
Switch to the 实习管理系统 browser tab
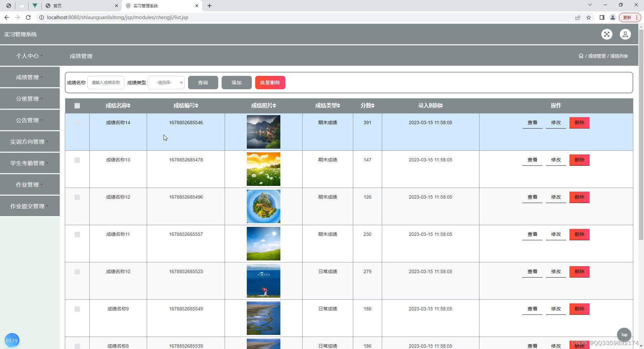162,6
